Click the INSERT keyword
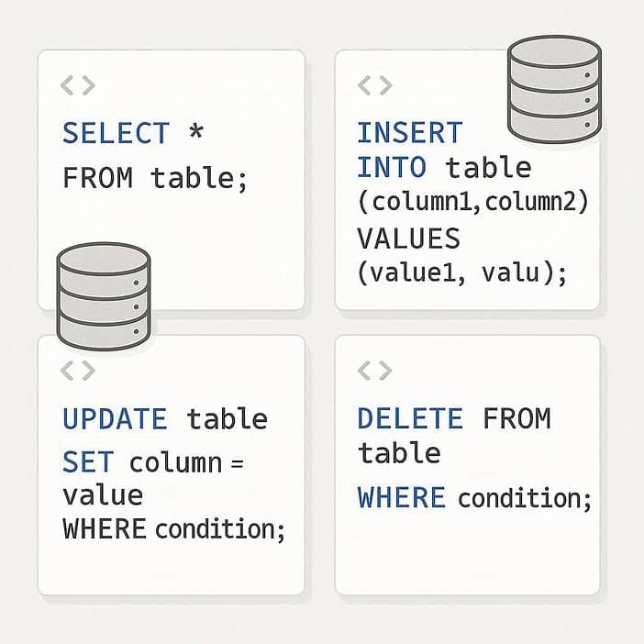 tap(409, 133)
